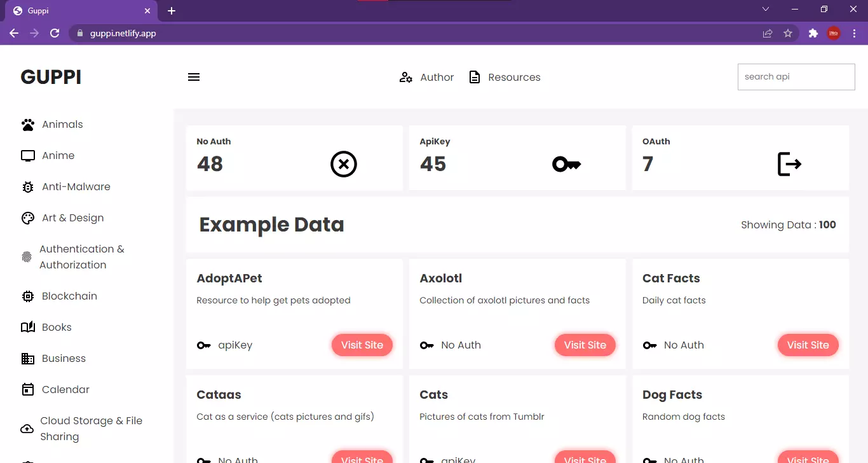Screen dimensions: 868x463
Task: Click the browser address bar URL
Action: click(x=123, y=33)
